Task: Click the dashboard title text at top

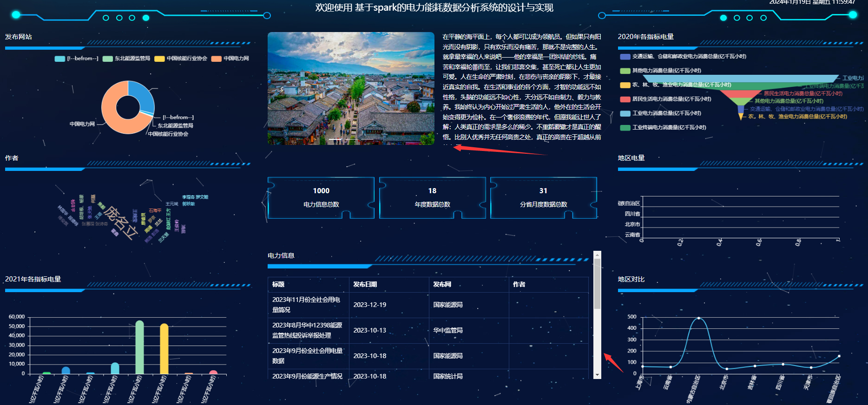Action: pos(434,7)
